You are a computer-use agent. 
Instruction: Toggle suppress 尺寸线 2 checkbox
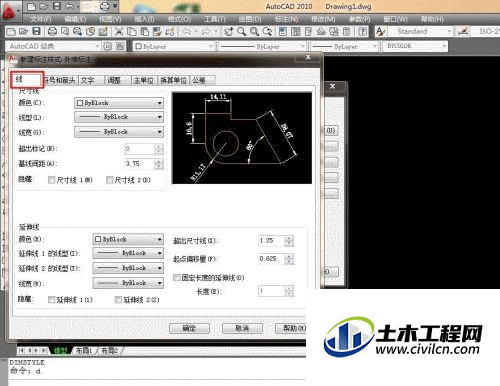tap(109, 180)
